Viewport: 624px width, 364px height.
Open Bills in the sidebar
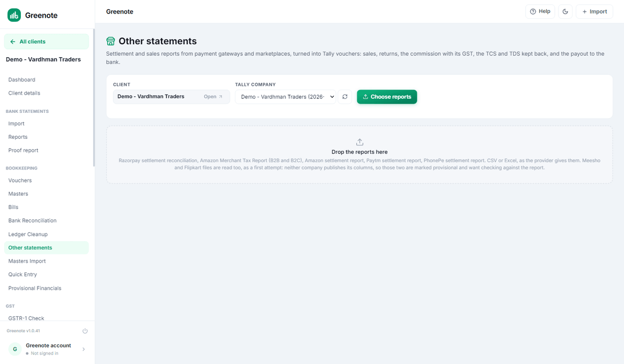click(46, 207)
